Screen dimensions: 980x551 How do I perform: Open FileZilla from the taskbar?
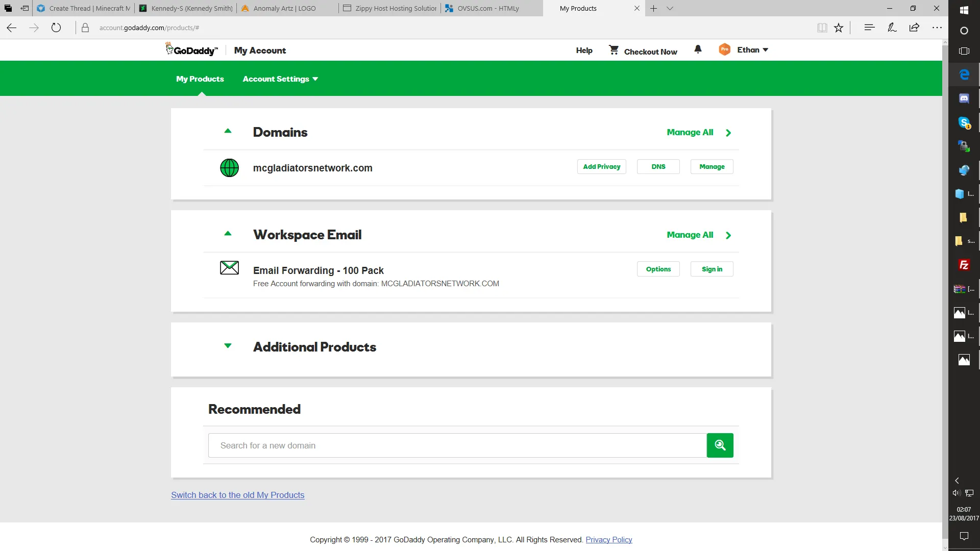(x=964, y=265)
